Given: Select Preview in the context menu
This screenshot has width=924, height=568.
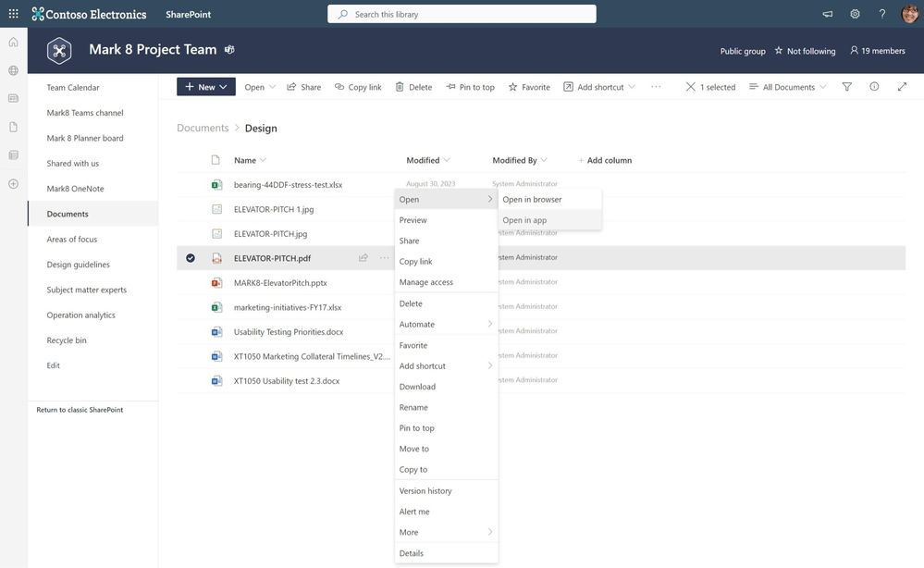Looking at the screenshot, I should 446,220.
